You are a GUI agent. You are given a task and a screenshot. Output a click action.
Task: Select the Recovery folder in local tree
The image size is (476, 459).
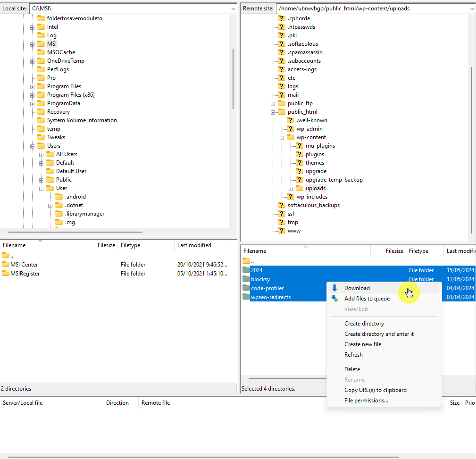pyautogui.click(x=58, y=112)
